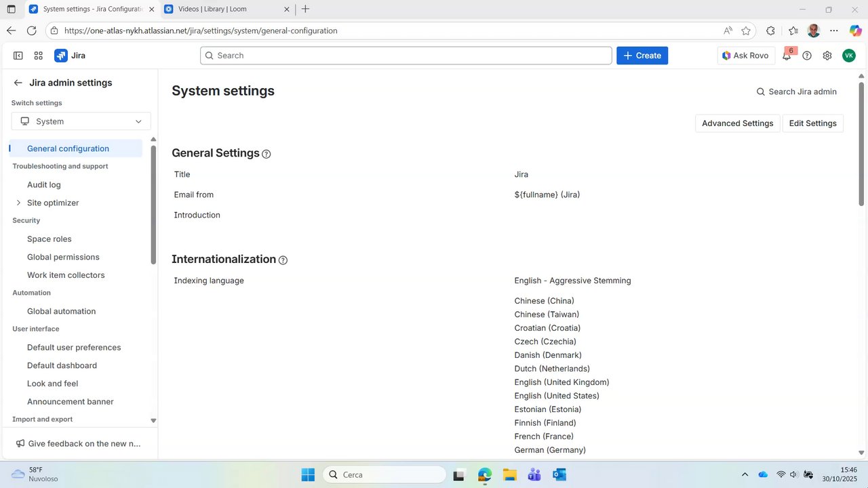Open Announcement banner settings
Image resolution: width=868 pixels, height=488 pixels.
pos(71,401)
